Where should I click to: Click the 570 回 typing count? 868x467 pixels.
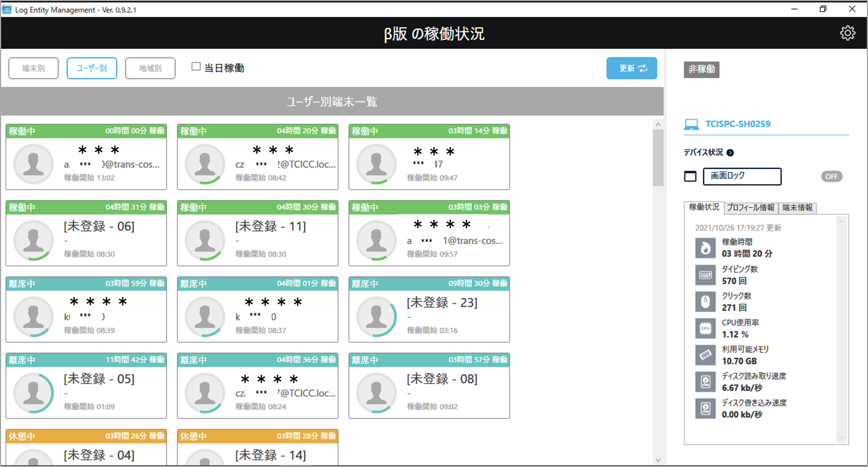[x=734, y=281]
